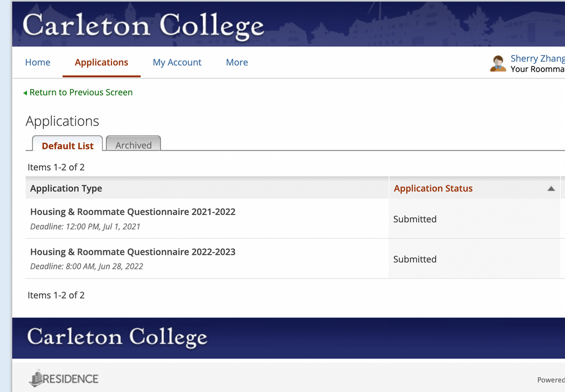Select the Applications menu item

pyautogui.click(x=102, y=62)
